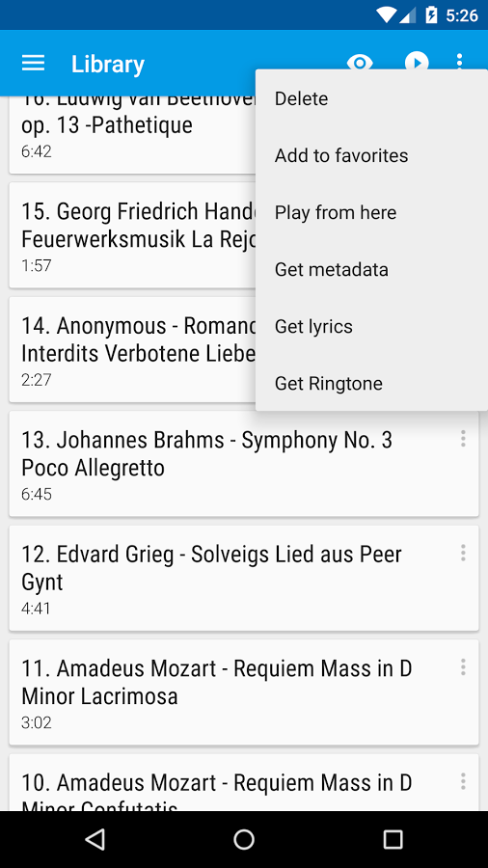Screen dimensions: 488x868
Task: Tap the play button in the toolbar
Action: pos(417,62)
